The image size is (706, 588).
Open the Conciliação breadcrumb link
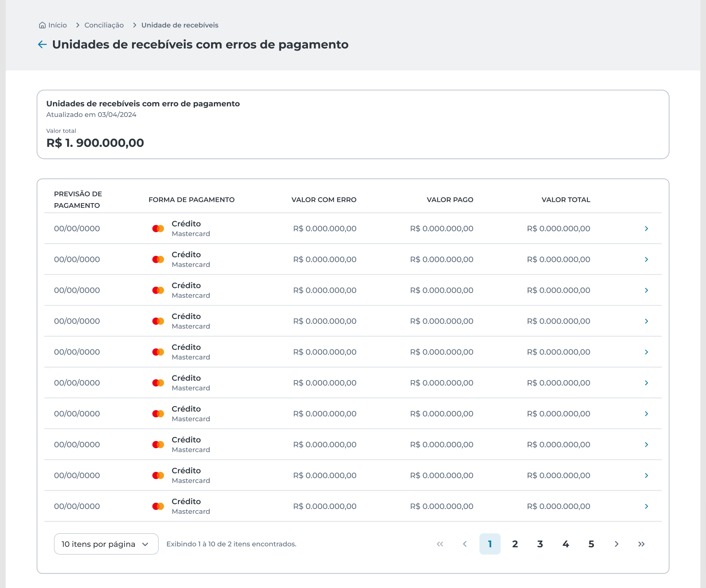tap(104, 25)
